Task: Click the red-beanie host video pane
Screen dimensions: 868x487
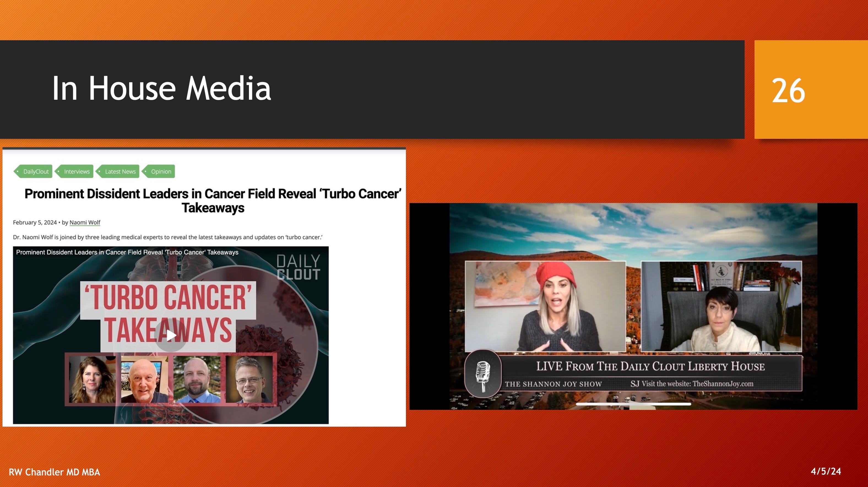Action: pyautogui.click(x=545, y=306)
